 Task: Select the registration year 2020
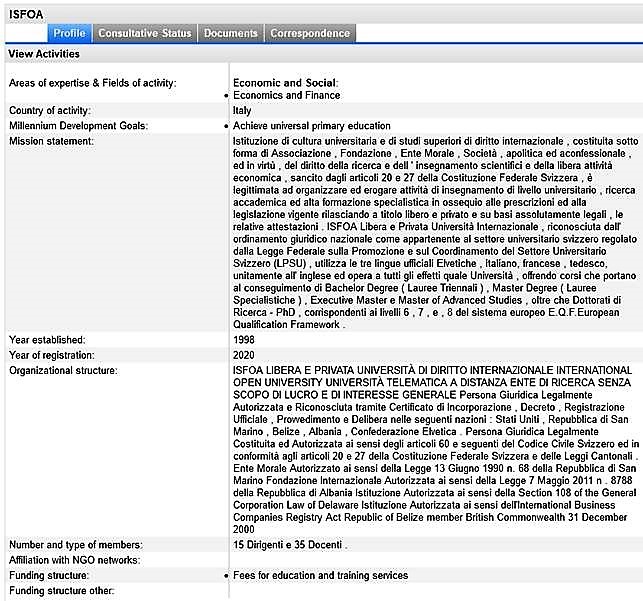[244, 355]
